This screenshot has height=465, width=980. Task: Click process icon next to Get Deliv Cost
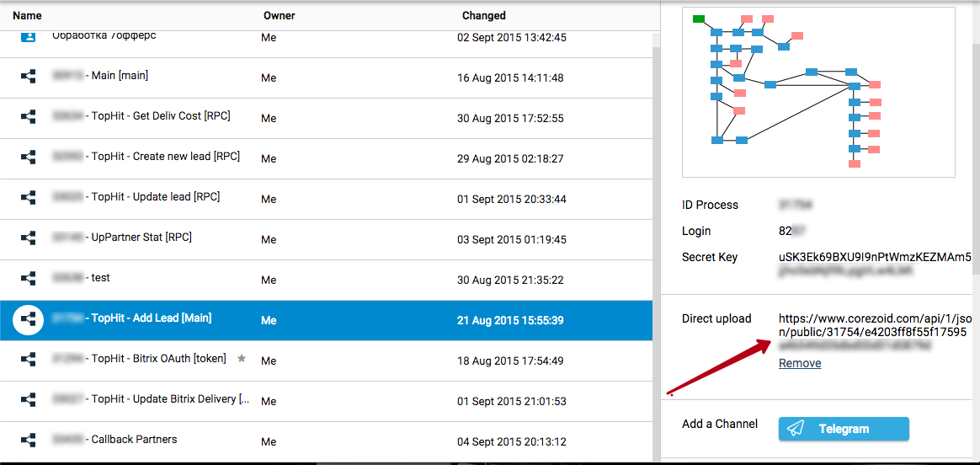pos(28,116)
